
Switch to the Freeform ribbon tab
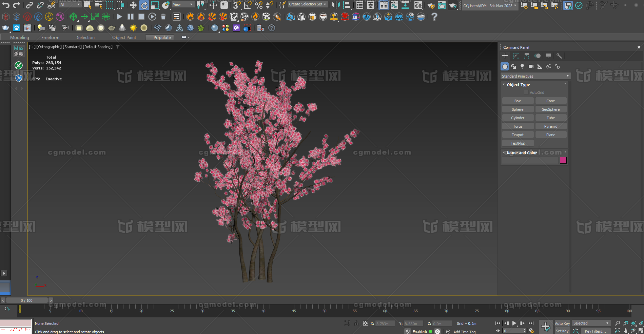pos(50,37)
